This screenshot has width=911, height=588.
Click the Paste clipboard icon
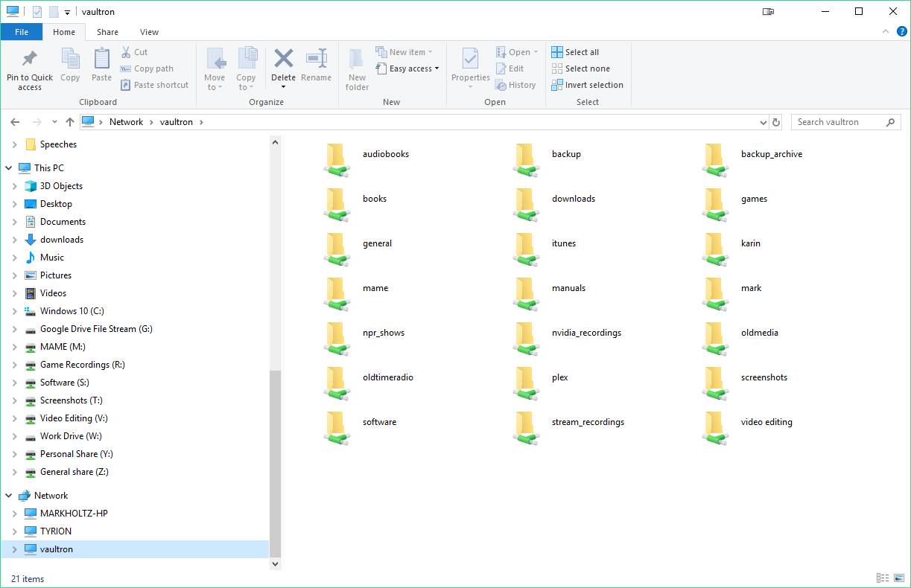point(102,58)
